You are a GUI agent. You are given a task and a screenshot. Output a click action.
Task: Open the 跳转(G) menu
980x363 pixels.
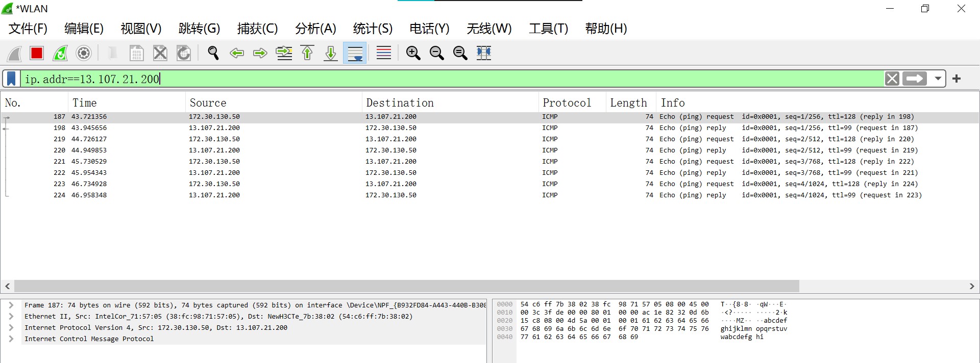(x=199, y=29)
